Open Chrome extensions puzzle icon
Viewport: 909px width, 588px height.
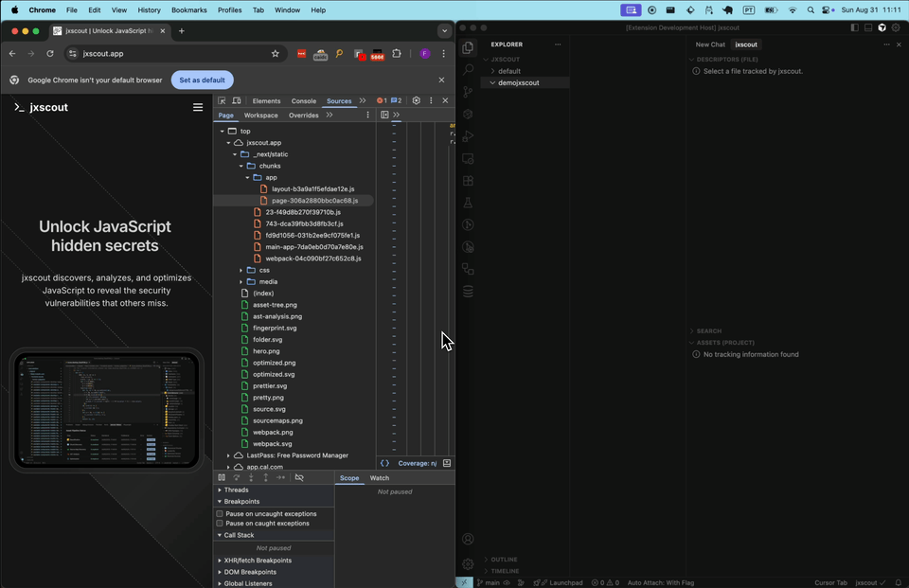397,53
